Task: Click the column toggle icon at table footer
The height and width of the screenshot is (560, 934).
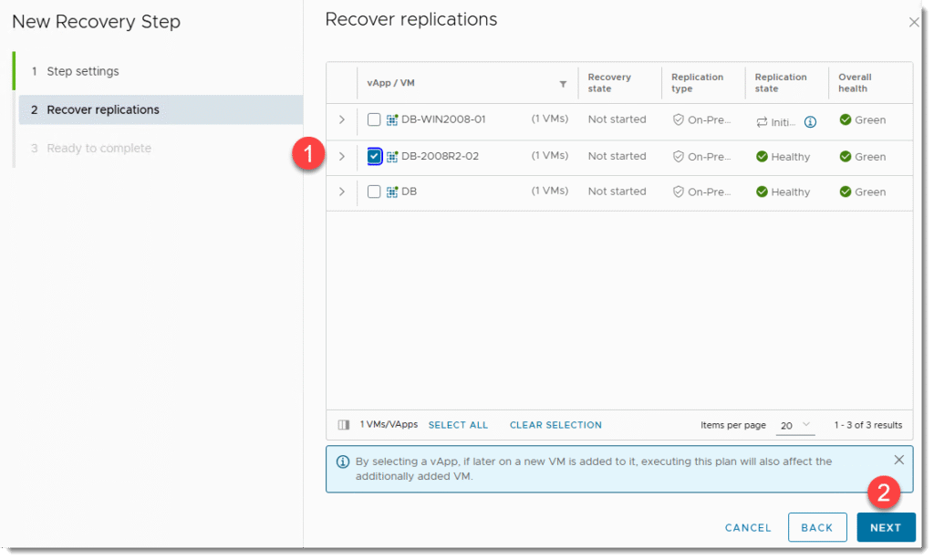Action: (344, 425)
